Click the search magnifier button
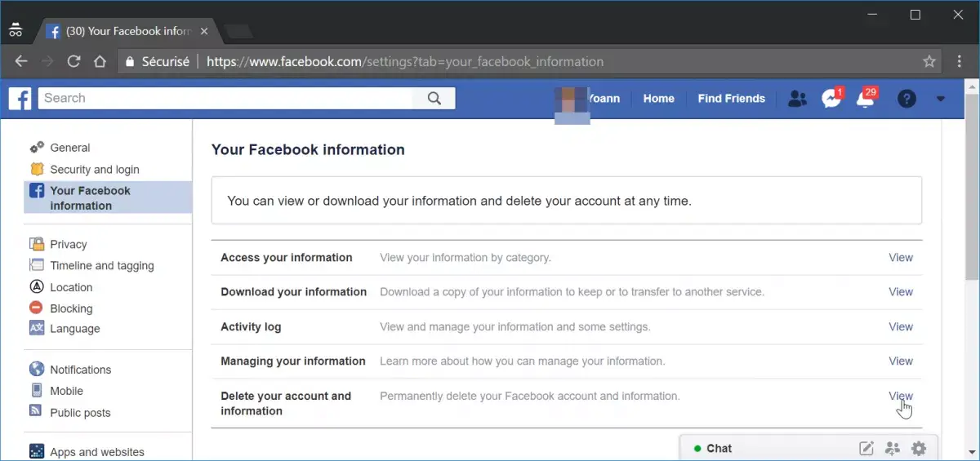 click(434, 99)
